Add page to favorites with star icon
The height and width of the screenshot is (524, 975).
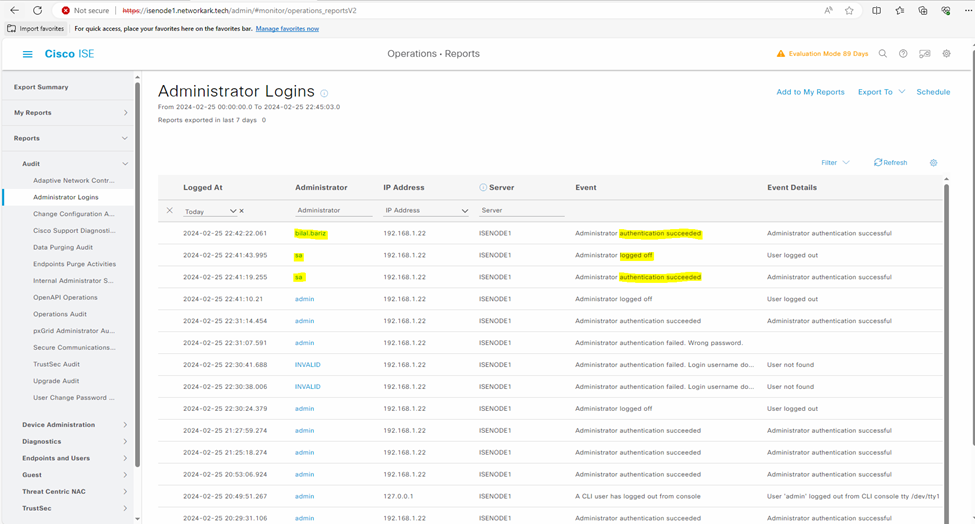pyautogui.click(x=849, y=10)
